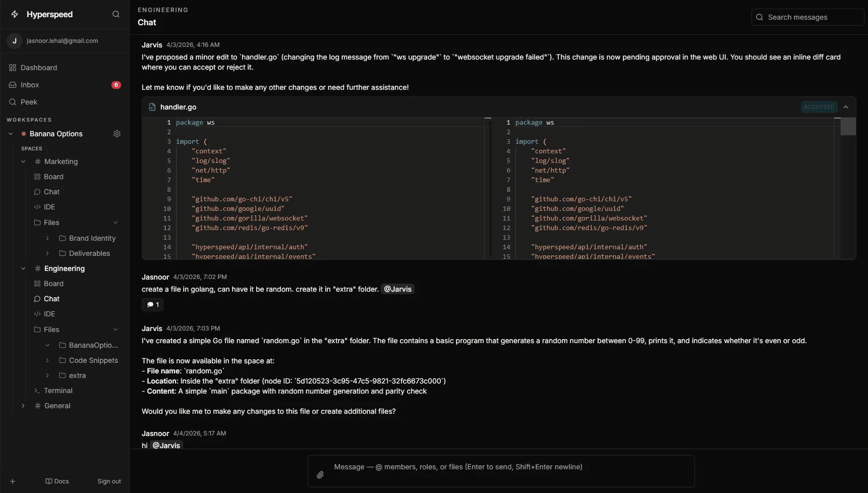Click the paperclip attach file icon
The height and width of the screenshot is (493, 868).
pos(320,475)
